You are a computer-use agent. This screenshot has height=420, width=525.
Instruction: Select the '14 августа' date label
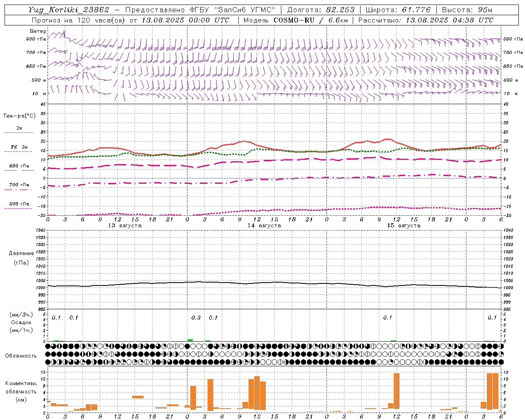click(x=264, y=226)
